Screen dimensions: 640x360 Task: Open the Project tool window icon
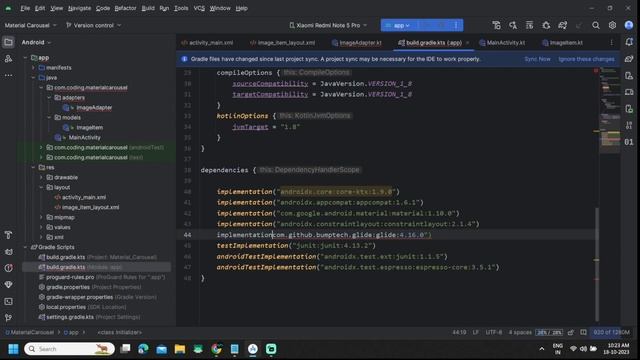click(x=8, y=42)
